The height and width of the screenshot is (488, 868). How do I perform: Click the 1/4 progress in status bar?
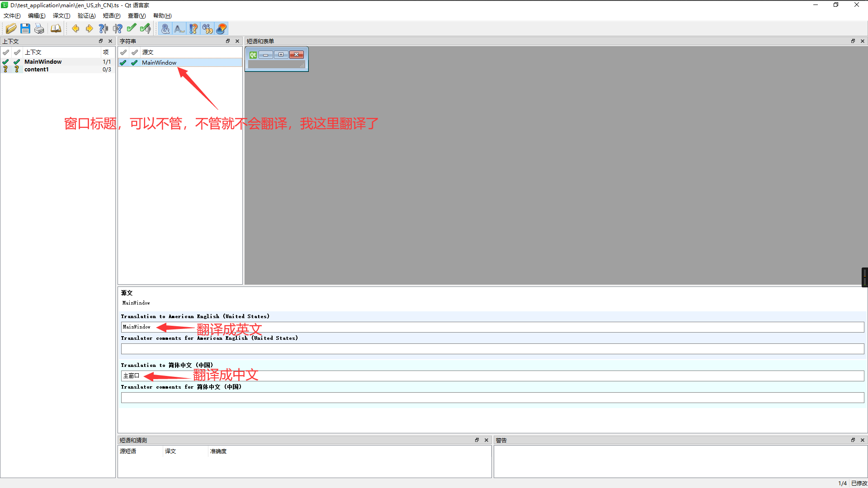[x=843, y=483]
